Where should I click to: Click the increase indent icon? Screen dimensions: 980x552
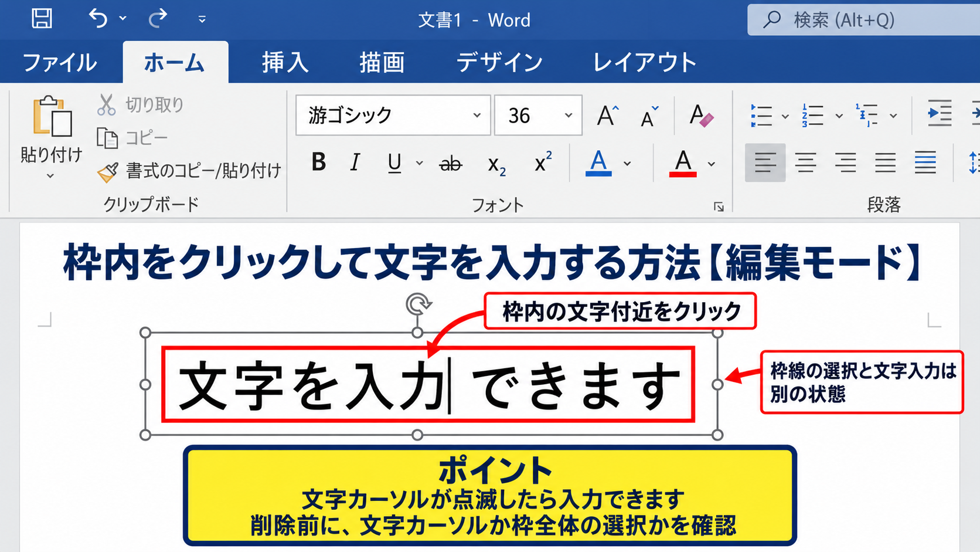[x=940, y=114]
